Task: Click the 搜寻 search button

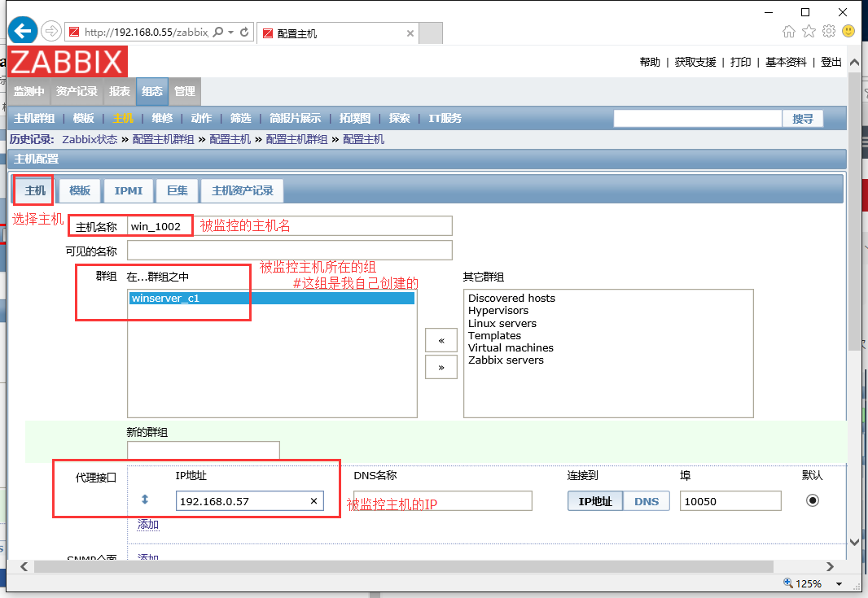Action: click(803, 119)
